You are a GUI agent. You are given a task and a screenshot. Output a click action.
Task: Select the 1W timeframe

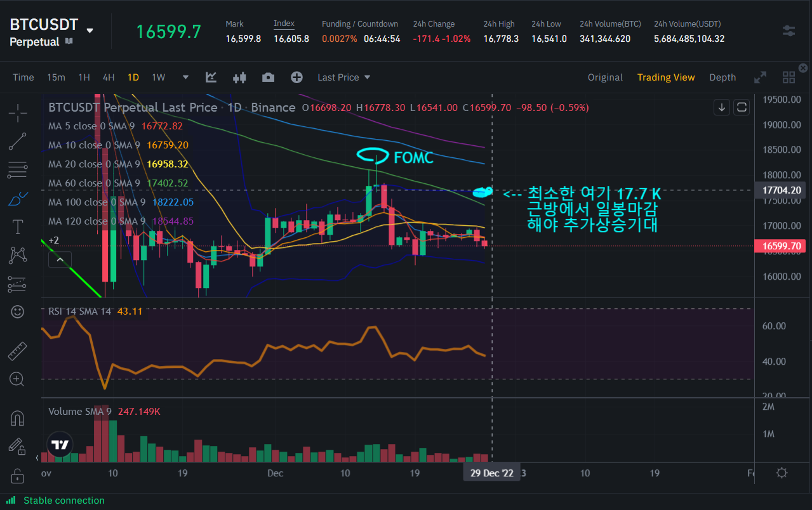click(158, 77)
